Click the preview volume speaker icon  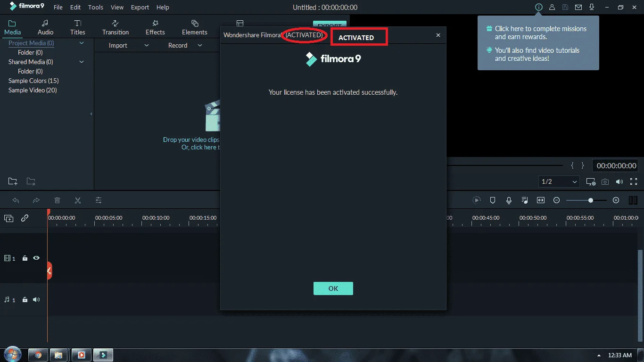click(619, 181)
